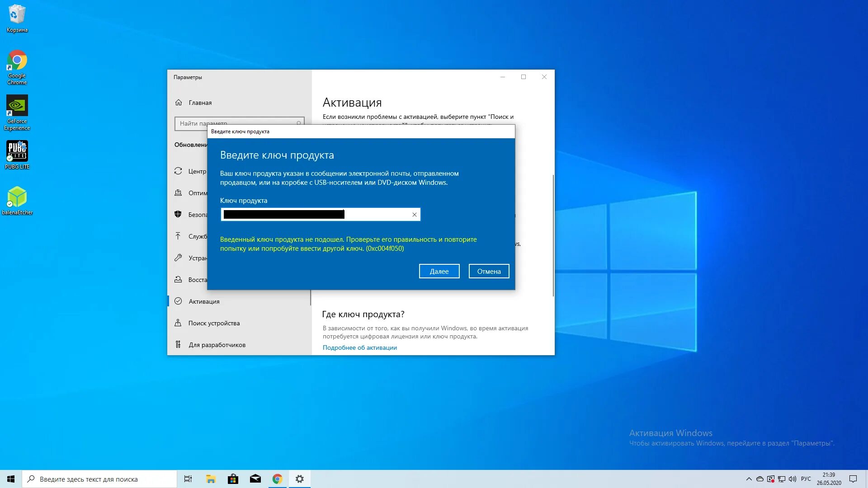Click Отмена button to dismiss dialog
868x488 pixels.
pos(488,271)
